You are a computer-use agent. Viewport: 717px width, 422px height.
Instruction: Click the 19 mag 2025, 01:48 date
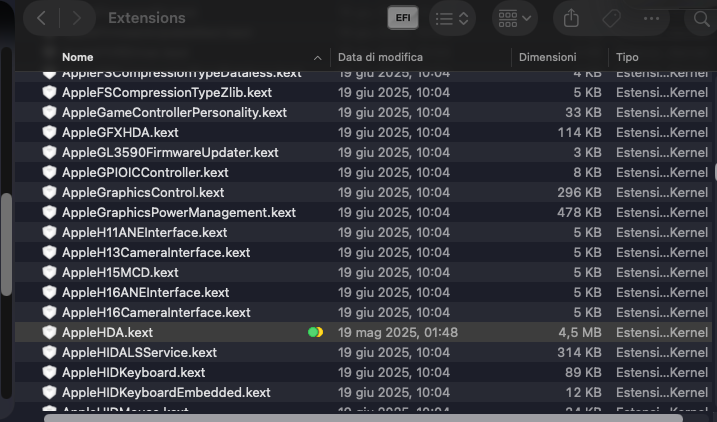(x=398, y=332)
